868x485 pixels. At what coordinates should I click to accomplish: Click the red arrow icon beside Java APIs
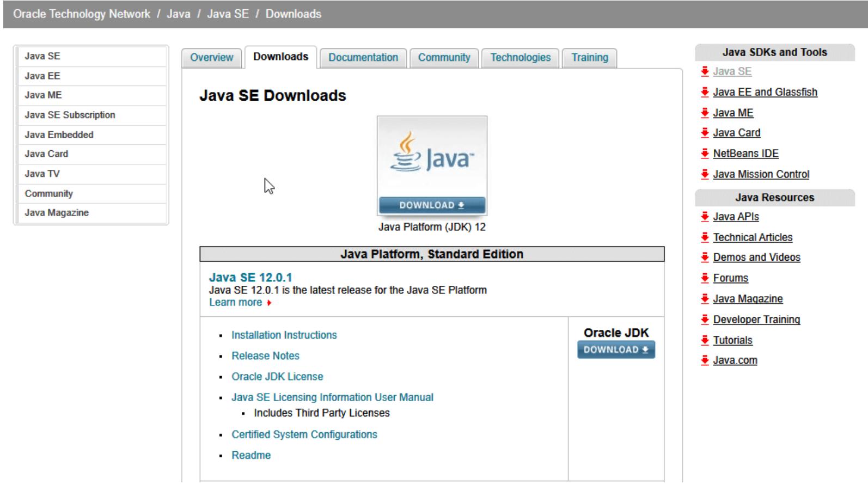click(x=705, y=217)
